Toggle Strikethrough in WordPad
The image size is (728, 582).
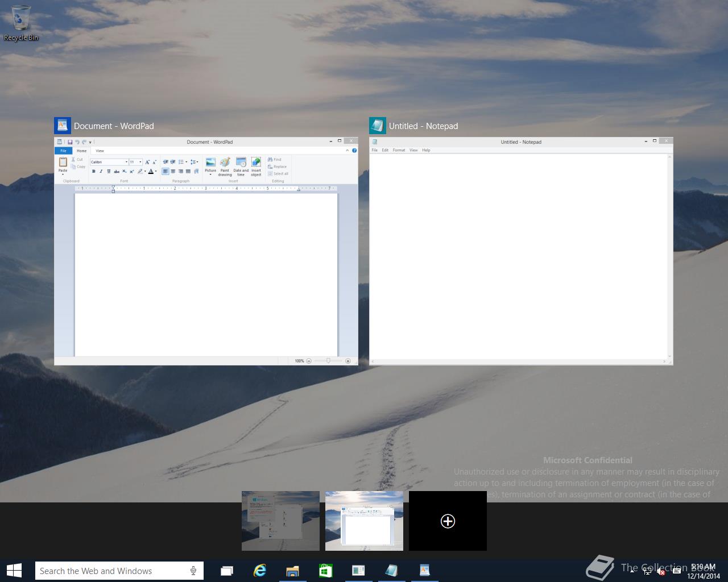[117, 171]
